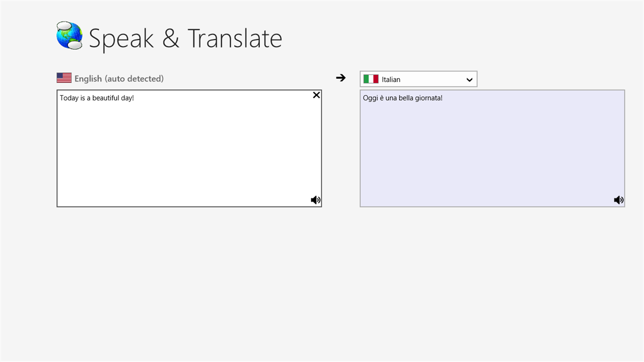Play audio of the English source text
This screenshot has width=644, height=362.
[x=315, y=200]
